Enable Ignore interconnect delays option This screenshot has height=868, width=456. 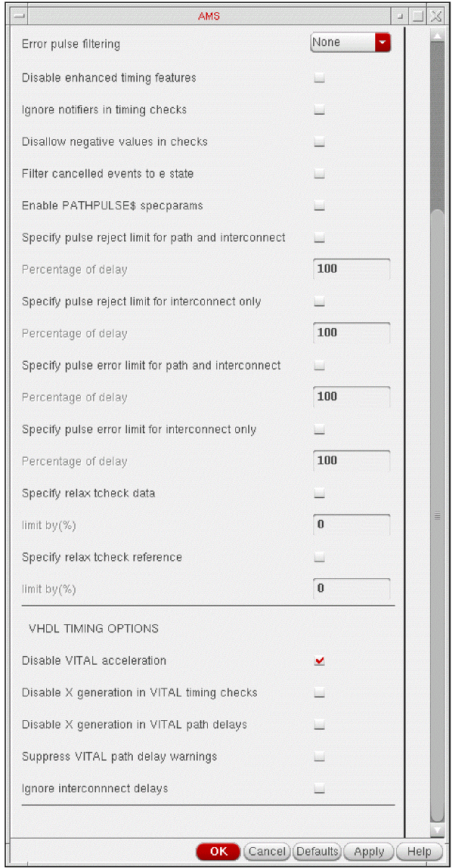click(x=320, y=789)
